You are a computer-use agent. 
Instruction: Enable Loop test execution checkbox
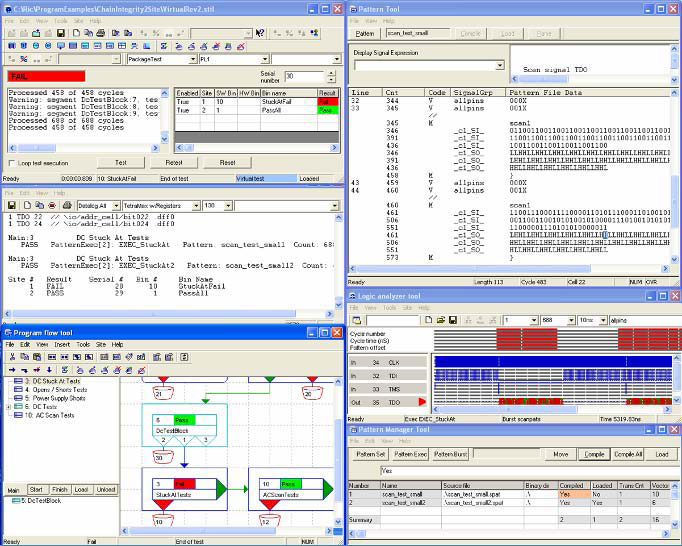pos(11,163)
